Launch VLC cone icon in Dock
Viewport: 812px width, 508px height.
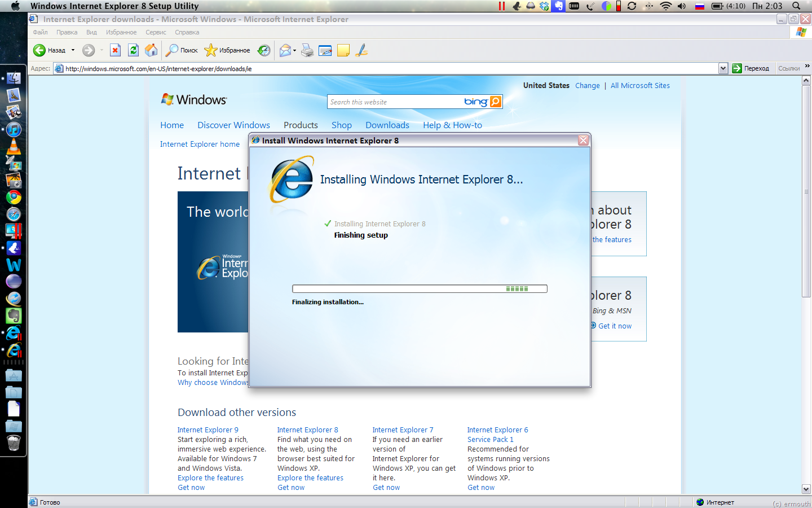[x=14, y=146]
